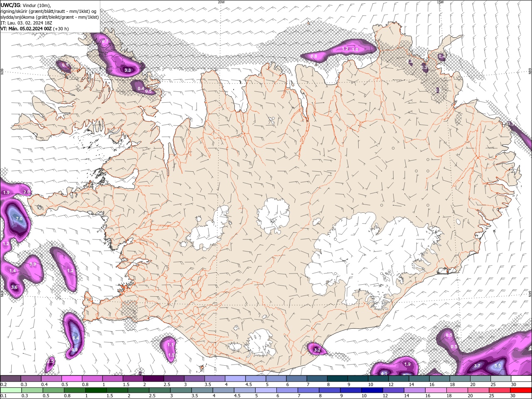Select the "1.0" value off the north coast
The image size is (532, 399).
(355, 49)
